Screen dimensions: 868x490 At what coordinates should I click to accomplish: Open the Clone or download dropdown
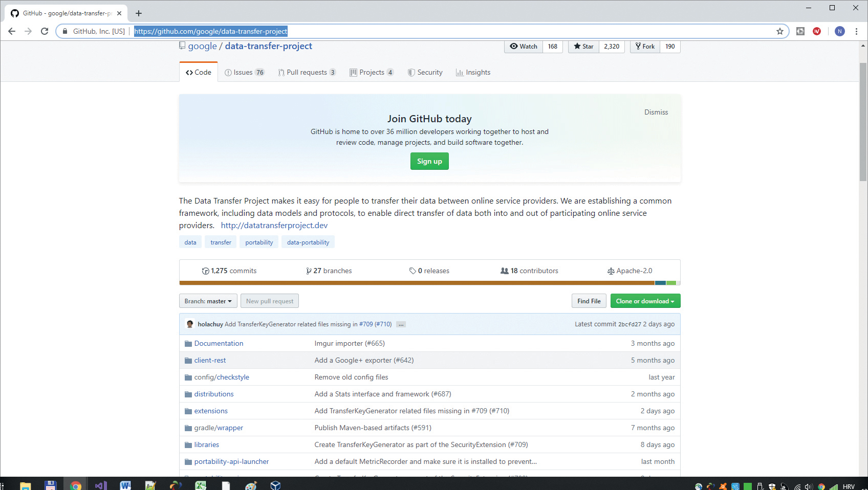tap(645, 301)
